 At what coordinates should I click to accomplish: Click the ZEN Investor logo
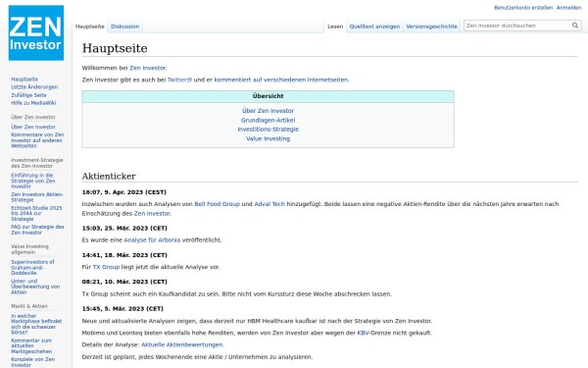36,32
